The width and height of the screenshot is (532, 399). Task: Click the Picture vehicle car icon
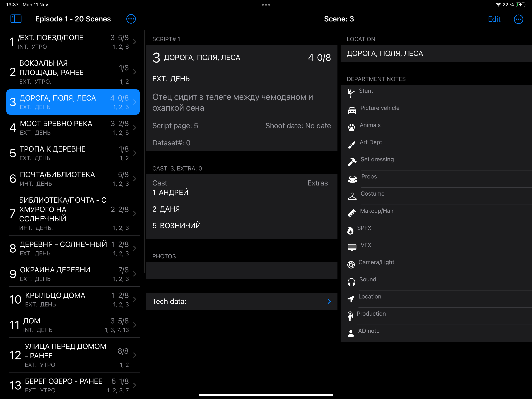(x=352, y=110)
